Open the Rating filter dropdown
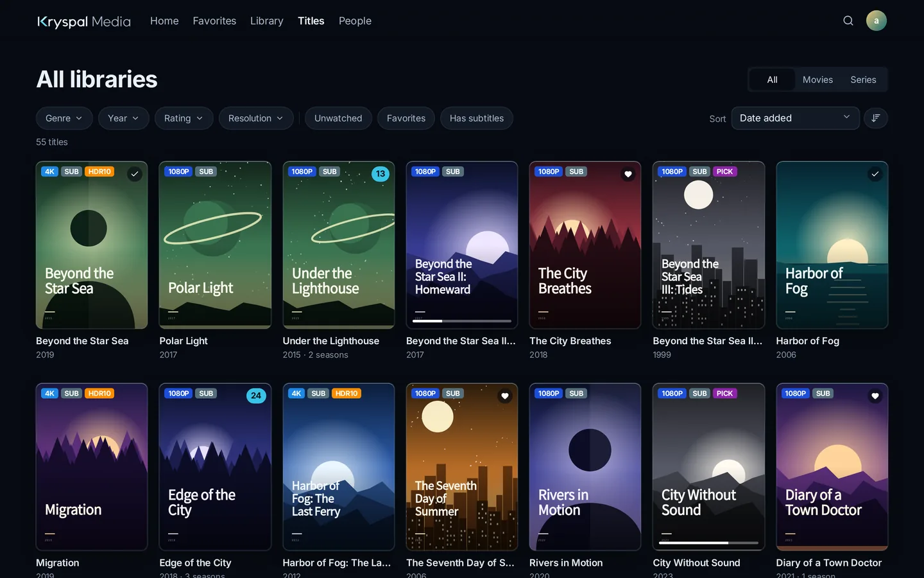This screenshot has width=924, height=578. point(184,118)
